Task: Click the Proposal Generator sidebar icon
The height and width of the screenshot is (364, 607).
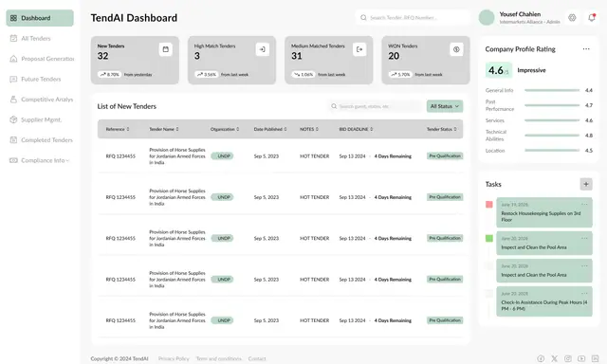Action: 13,59
